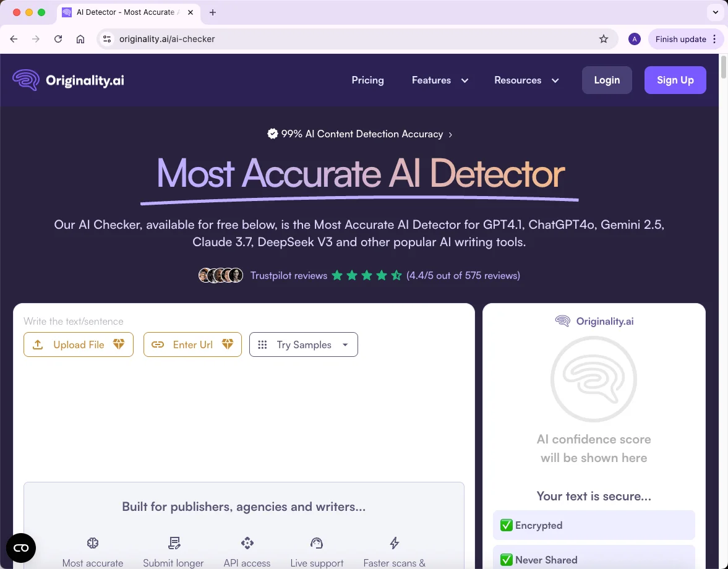The image size is (728, 569).
Task: Open the profile avatar A icon
Action: point(634,39)
